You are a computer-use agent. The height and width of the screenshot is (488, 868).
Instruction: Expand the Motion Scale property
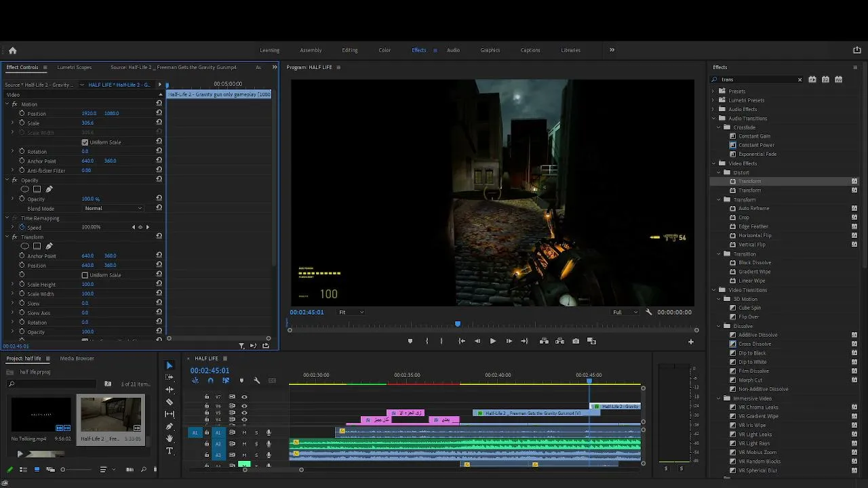click(x=12, y=123)
